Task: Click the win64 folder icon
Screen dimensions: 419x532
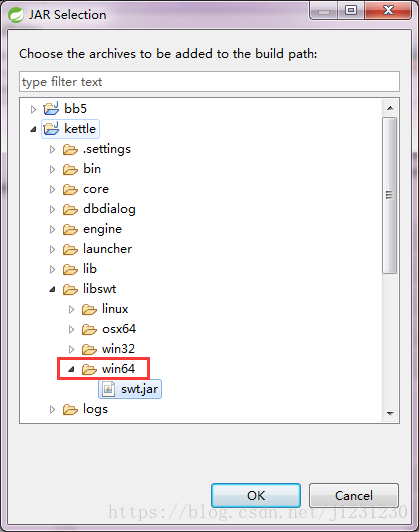Action: coord(89,369)
